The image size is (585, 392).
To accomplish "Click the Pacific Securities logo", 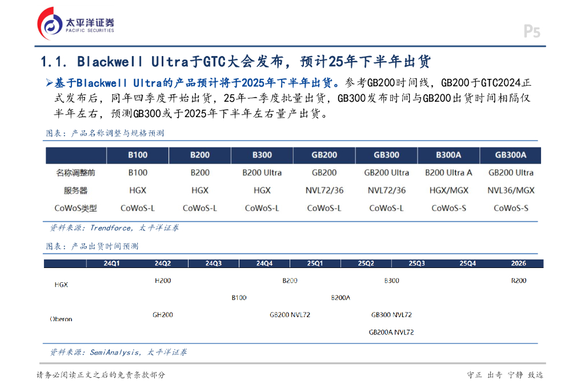I will [x=76, y=24].
